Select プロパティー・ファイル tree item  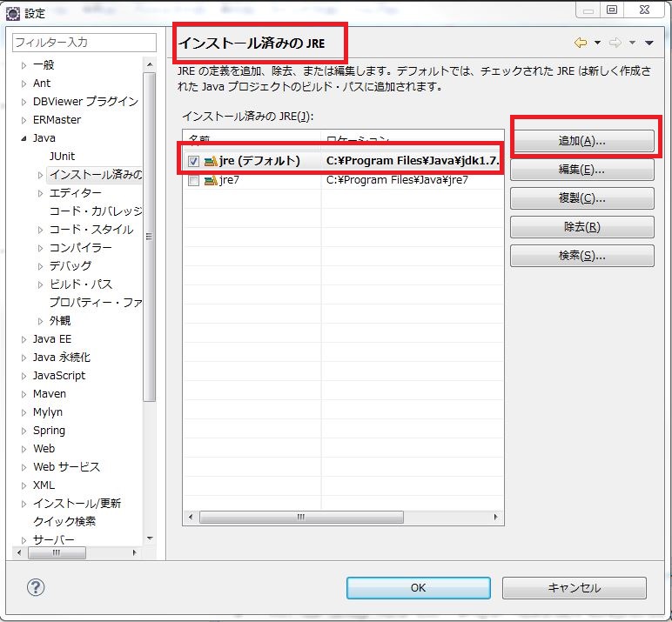click(95, 302)
